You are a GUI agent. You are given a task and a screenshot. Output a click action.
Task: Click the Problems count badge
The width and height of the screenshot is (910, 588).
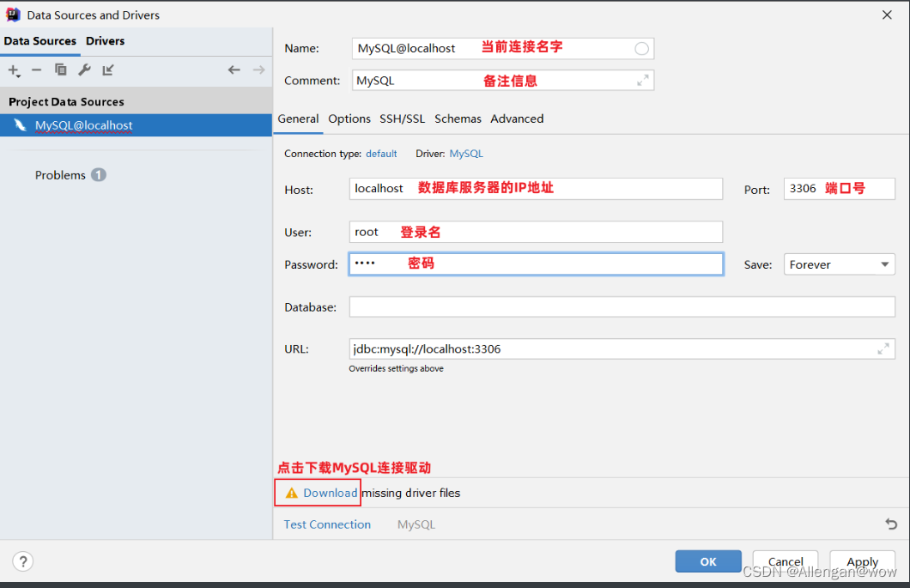pyautogui.click(x=99, y=175)
